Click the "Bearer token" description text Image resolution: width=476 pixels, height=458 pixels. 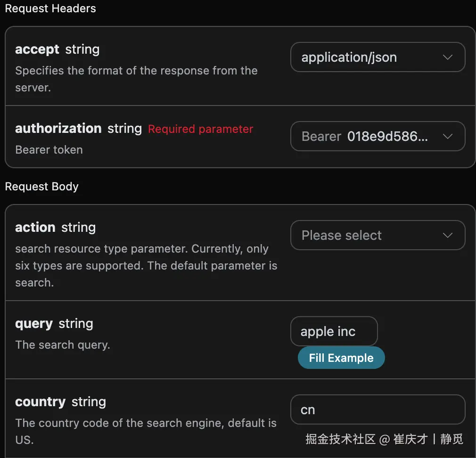pos(49,150)
